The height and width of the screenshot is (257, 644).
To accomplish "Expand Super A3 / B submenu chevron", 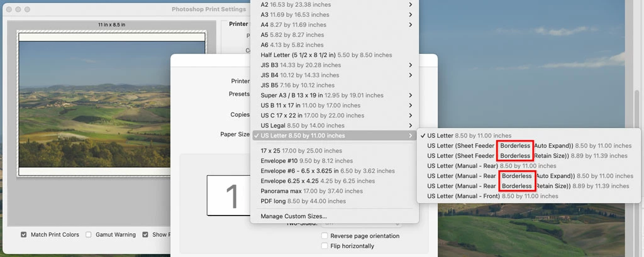I will click(x=411, y=96).
